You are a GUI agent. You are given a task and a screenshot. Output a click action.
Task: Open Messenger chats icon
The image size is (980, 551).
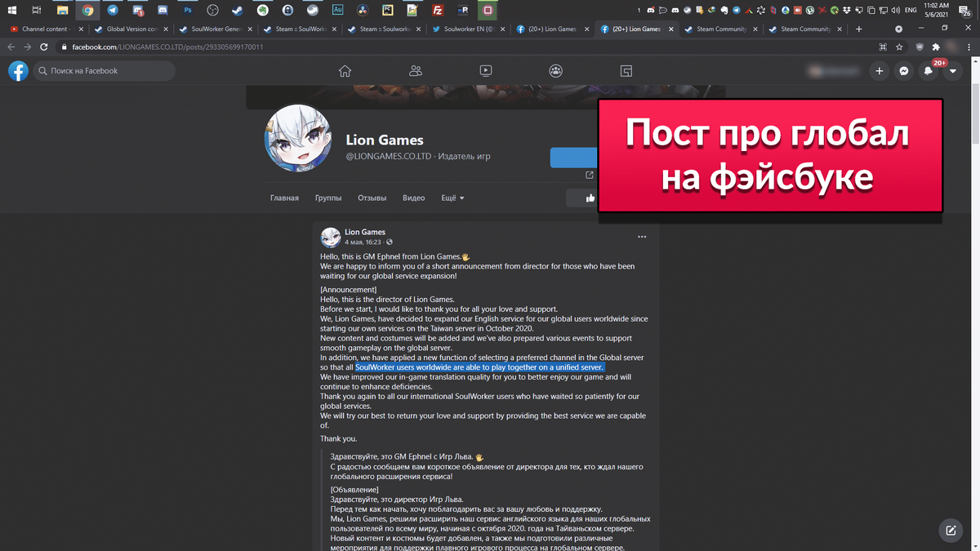tap(903, 71)
